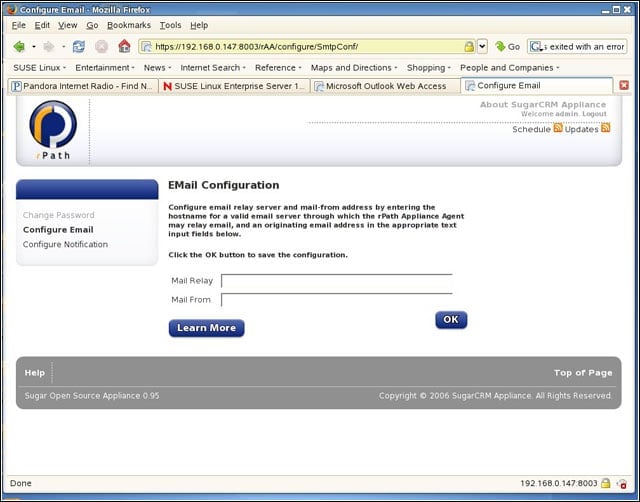
Task: Open the Tools menu
Action: click(x=170, y=25)
